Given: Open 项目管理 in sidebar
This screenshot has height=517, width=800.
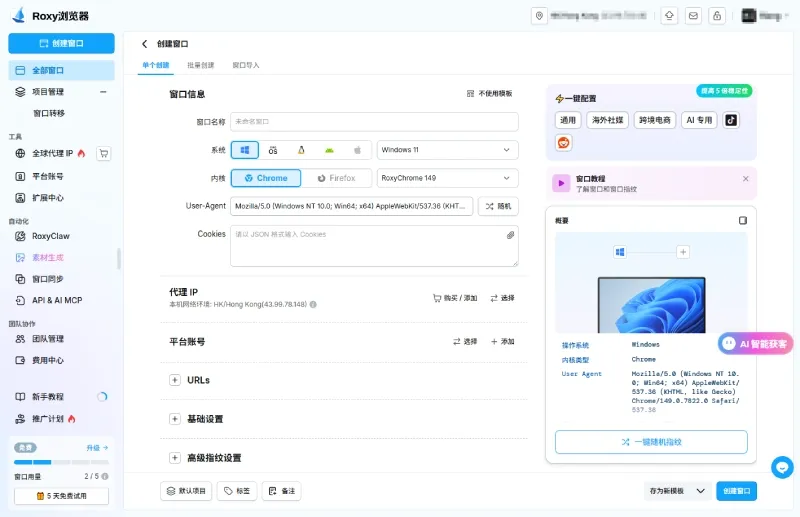Looking at the screenshot, I should 48,92.
